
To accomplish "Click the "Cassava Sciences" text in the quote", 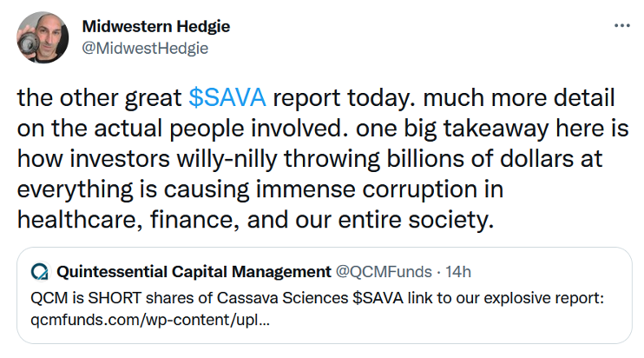I will tap(296, 298).
